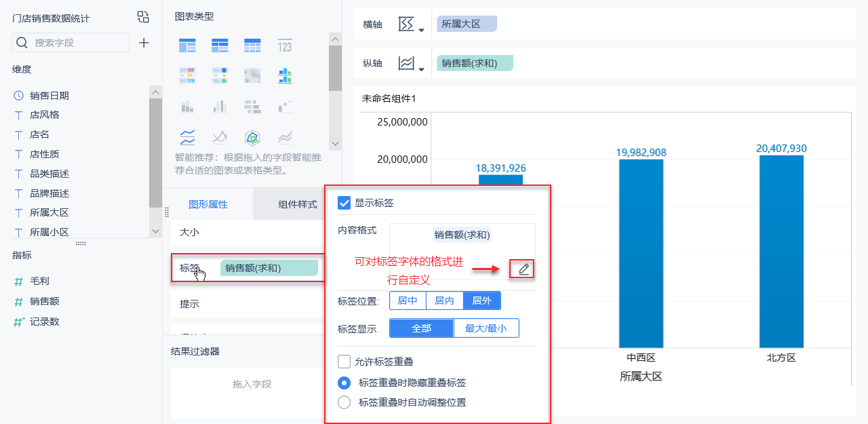Click the magnifier icon in field search
This screenshot has width=868, height=424.
[22, 43]
